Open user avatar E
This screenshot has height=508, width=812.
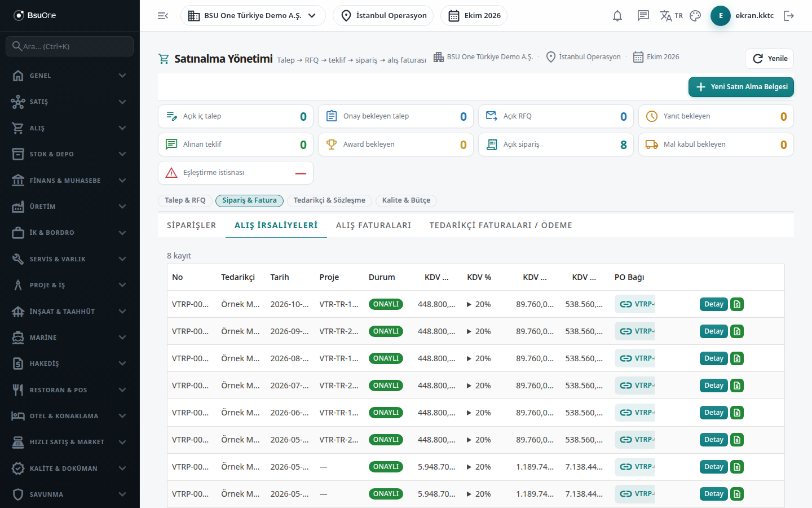[721, 16]
